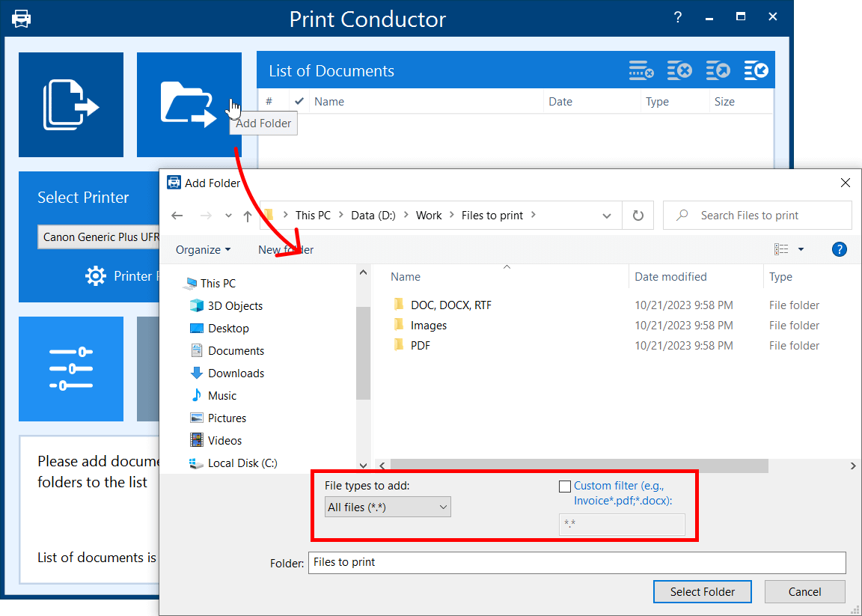Image resolution: width=862 pixels, height=616 pixels.
Task: Open the view options dropdown arrow
Action: coord(801,249)
